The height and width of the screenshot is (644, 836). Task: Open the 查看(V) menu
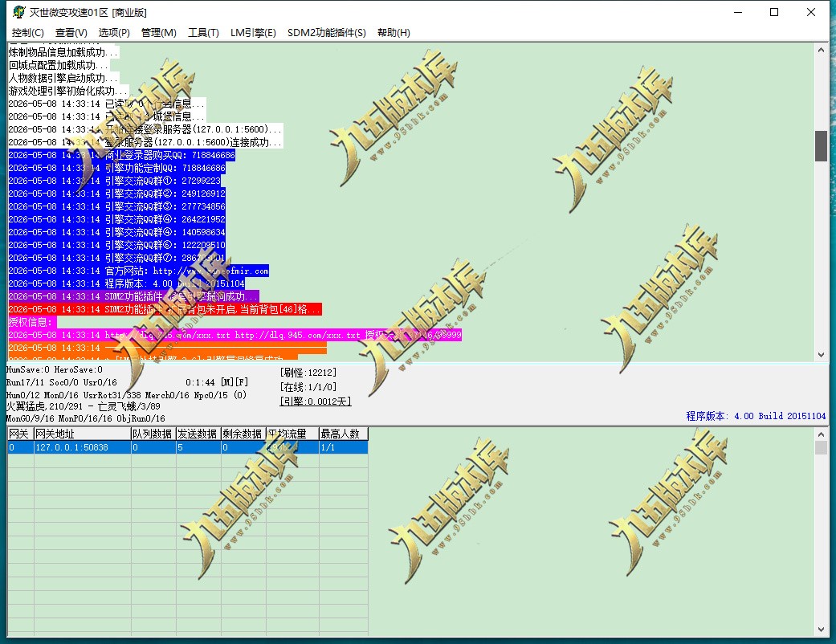pos(71,32)
